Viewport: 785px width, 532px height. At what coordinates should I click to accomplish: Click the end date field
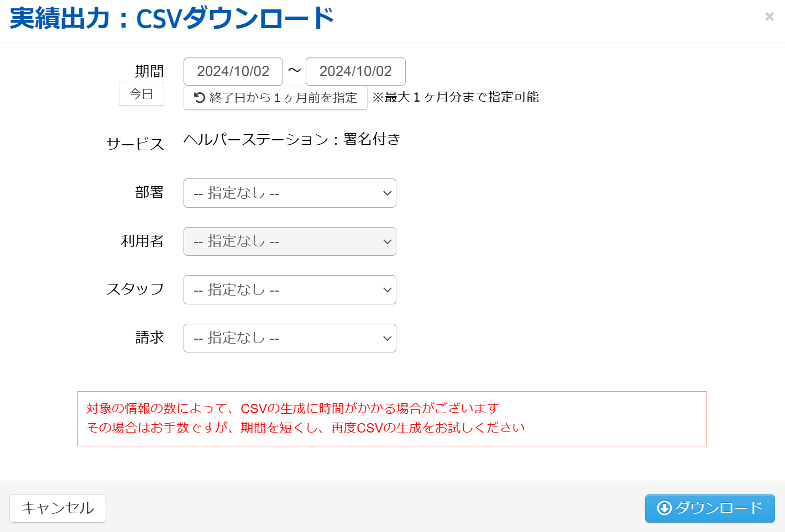(355, 72)
